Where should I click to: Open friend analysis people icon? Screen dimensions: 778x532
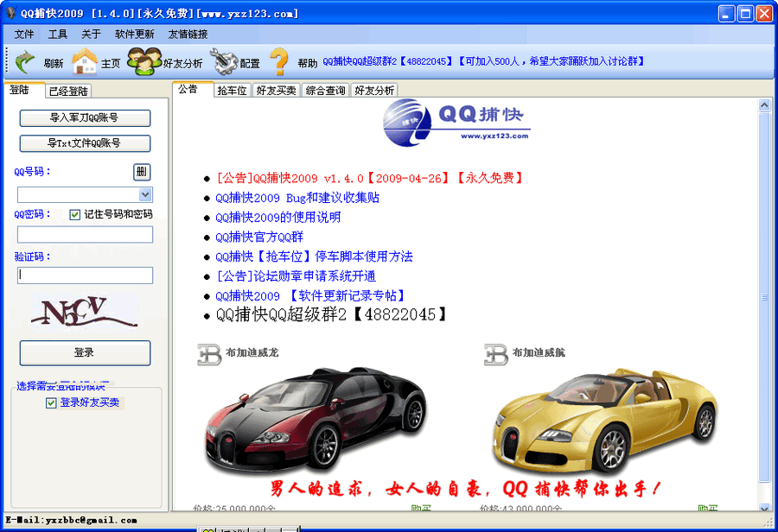[144, 61]
